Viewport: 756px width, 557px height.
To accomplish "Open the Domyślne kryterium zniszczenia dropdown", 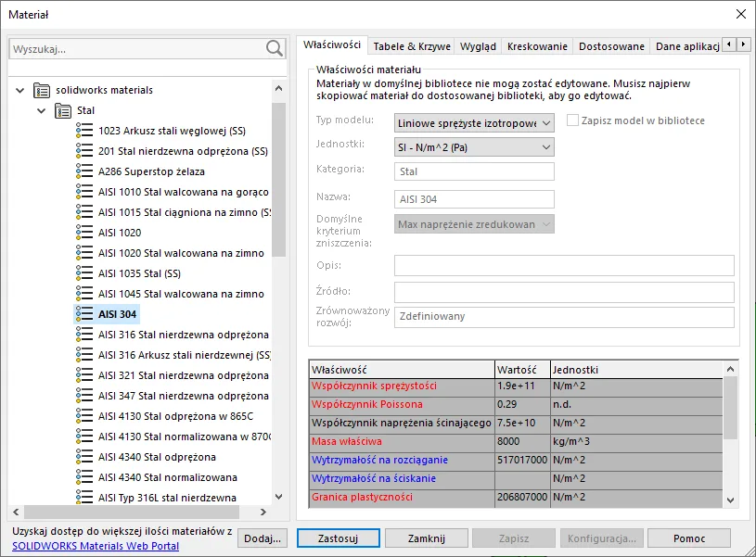I will [x=474, y=224].
